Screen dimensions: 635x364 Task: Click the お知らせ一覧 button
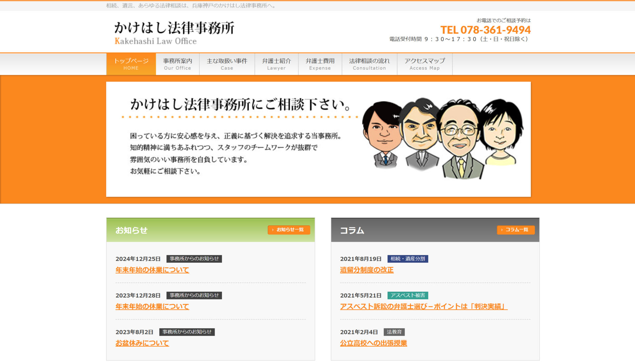pos(289,230)
